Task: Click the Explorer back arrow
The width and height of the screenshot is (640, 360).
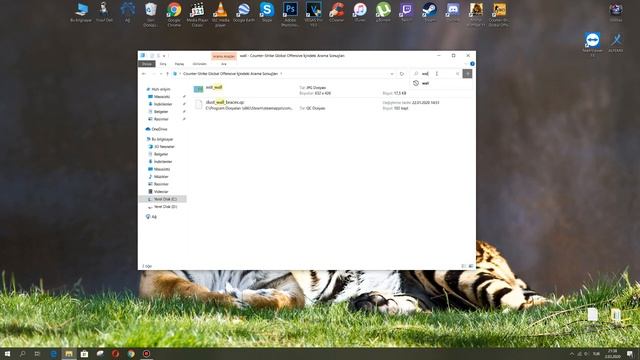Action: pos(144,74)
